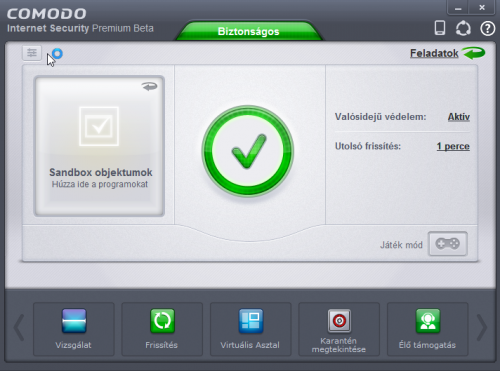Close the Comodo window
This screenshot has width=500, height=371.
pos(482,8)
